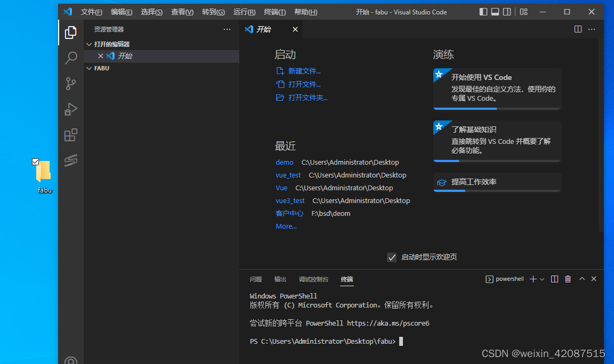
Task: Switch to the 调试控制台 panel tab
Action: pyautogui.click(x=313, y=279)
